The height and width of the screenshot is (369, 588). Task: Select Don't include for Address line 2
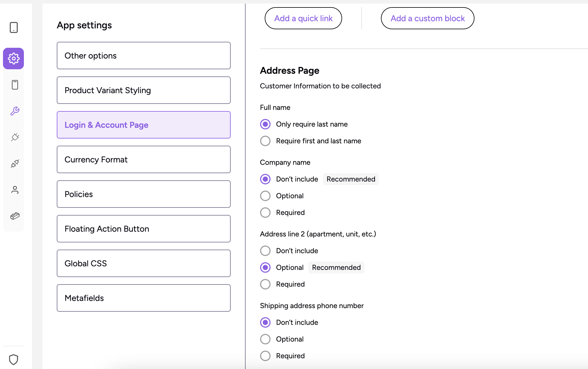click(265, 251)
